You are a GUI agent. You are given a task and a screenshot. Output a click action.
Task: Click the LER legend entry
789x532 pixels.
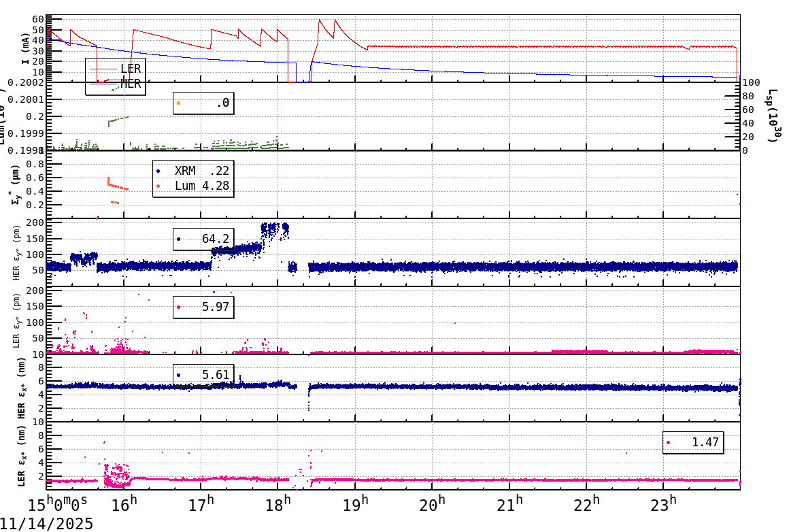115,69
